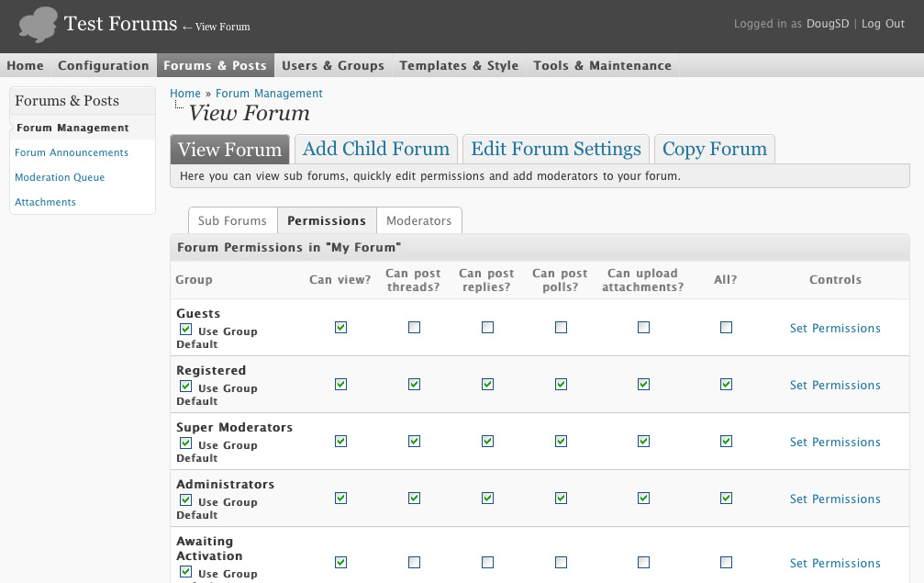924x583 pixels.
Task: Toggle 'Use Group Default' for Registered
Action: [x=185, y=387]
